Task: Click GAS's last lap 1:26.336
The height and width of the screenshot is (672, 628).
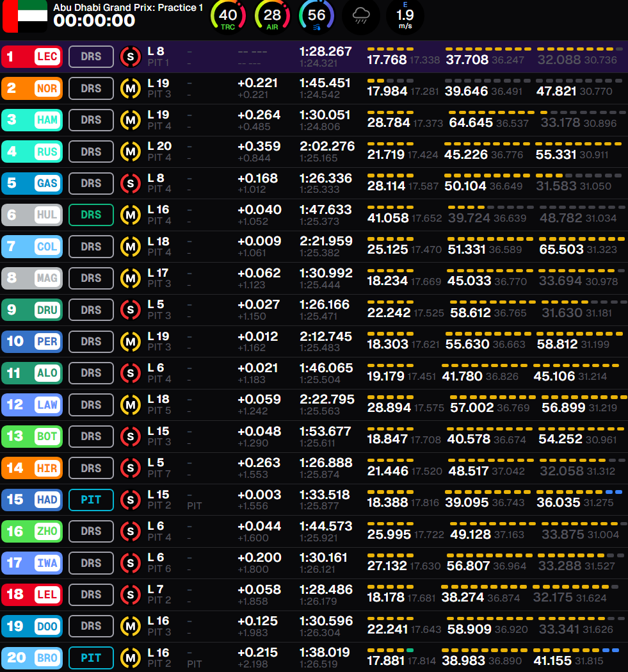Action: pos(326,178)
